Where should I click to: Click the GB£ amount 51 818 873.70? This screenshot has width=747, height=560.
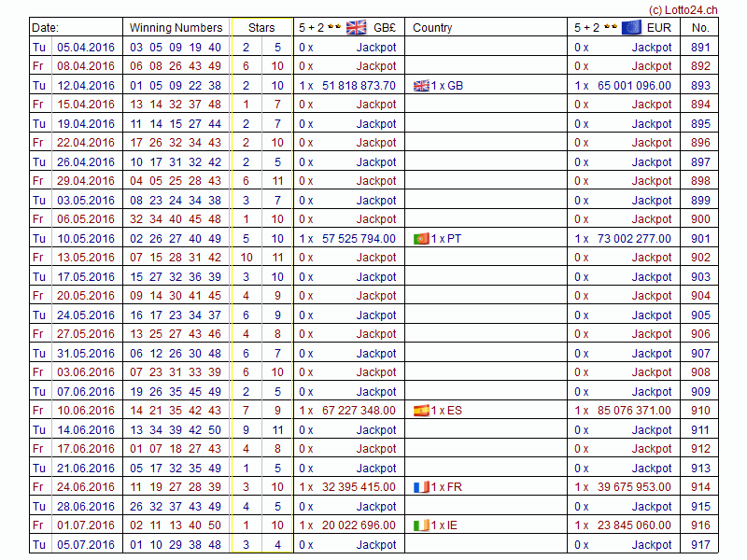(x=359, y=86)
